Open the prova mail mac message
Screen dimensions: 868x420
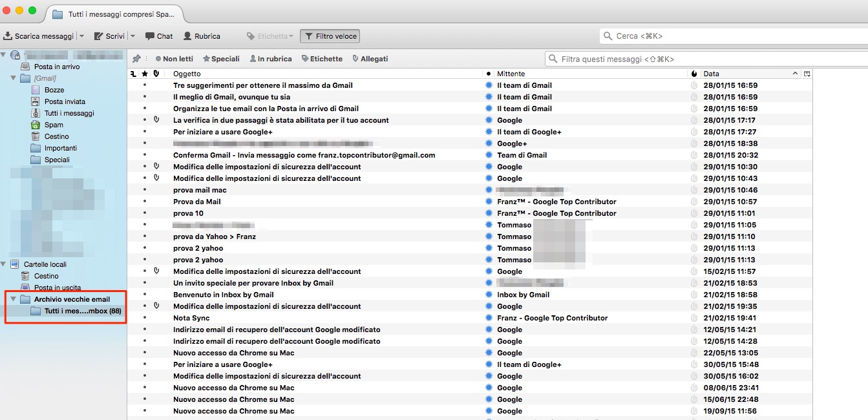point(200,190)
